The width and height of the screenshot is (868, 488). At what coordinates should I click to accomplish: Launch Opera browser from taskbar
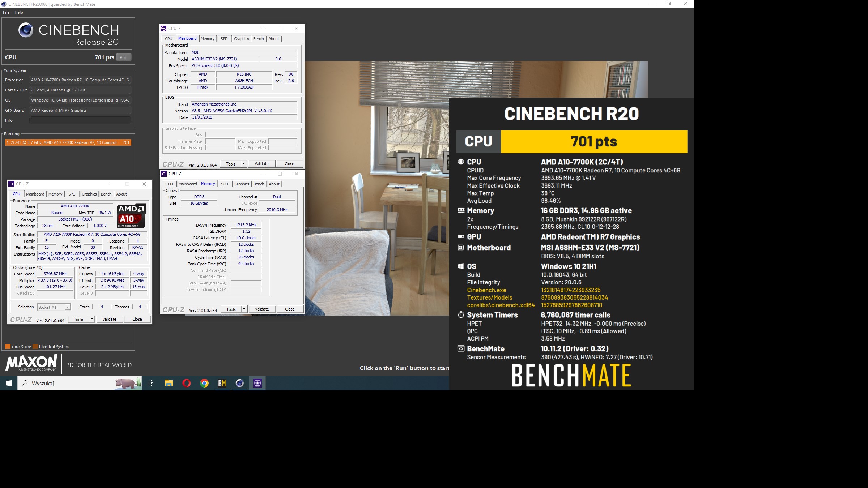tap(187, 383)
